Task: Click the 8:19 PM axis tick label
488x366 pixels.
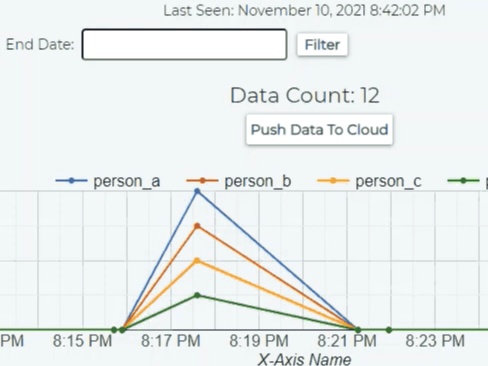Action: (x=259, y=341)
